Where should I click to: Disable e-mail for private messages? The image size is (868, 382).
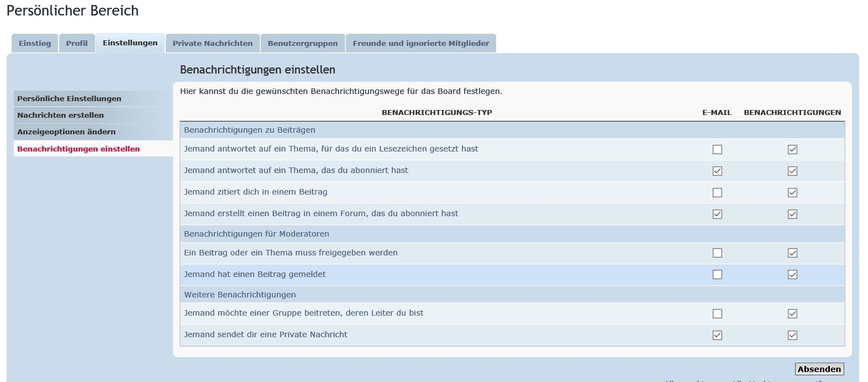pos(717,335)
